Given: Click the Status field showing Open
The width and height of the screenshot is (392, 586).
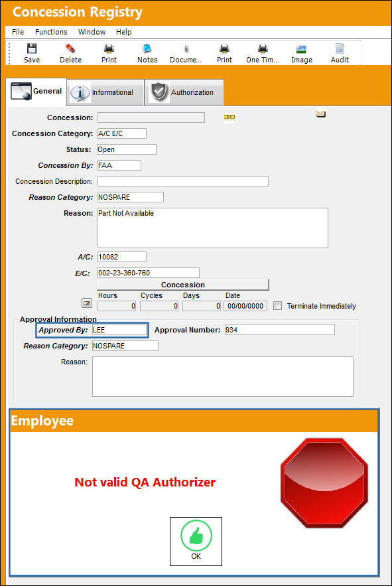Looking at the screenshot, I should pyautogui.click(x=127, y=149).
